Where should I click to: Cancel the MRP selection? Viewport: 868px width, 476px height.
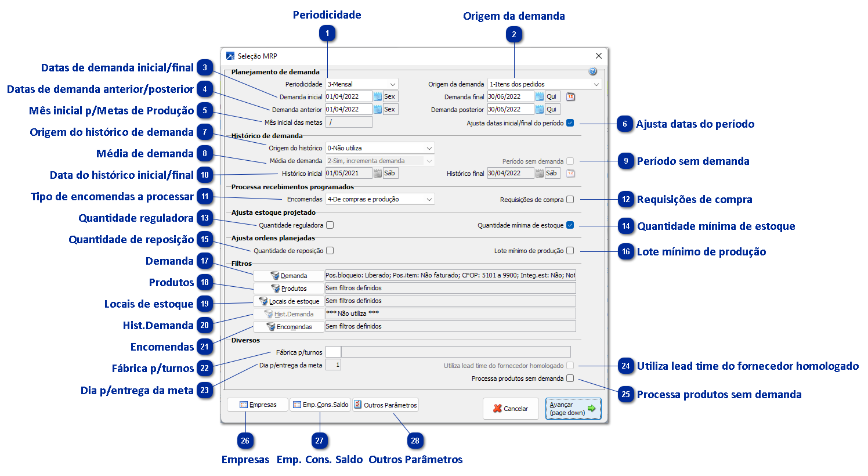511,409
